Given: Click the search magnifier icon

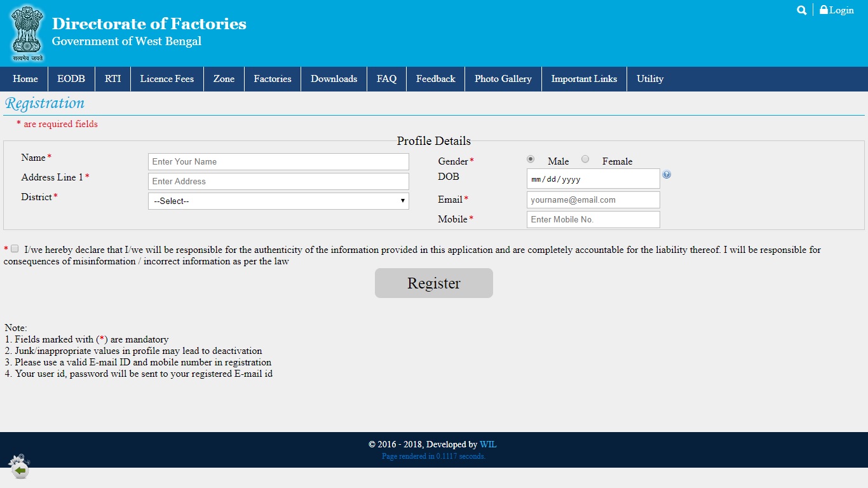Looking at the screenshot, I should (801, 10).
